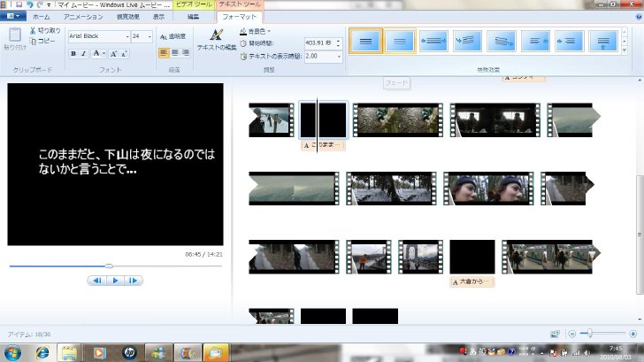
Task: Click the start time field showing 403.91
Action: coord(319,42)
